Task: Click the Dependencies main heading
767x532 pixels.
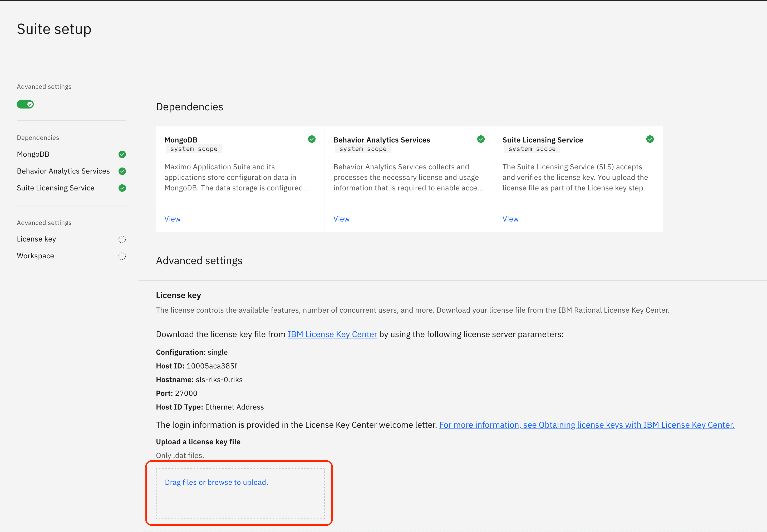Action: (190, 107)
